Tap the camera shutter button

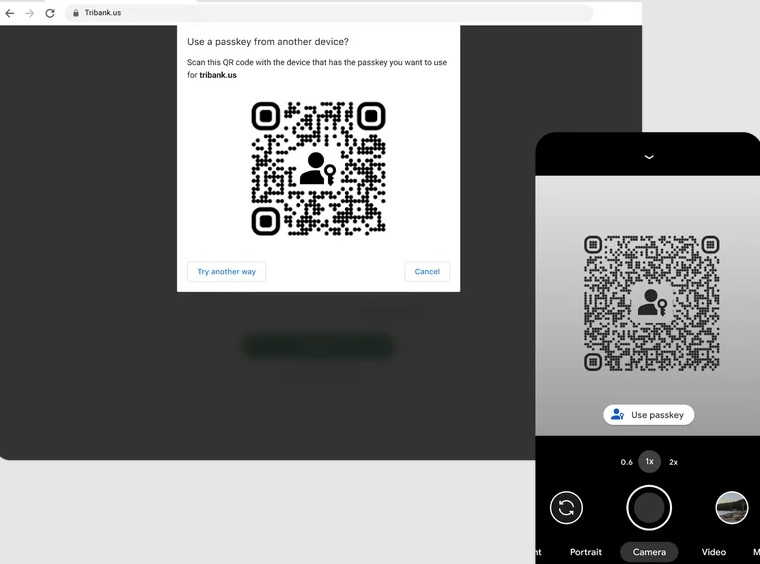[649, 508]
